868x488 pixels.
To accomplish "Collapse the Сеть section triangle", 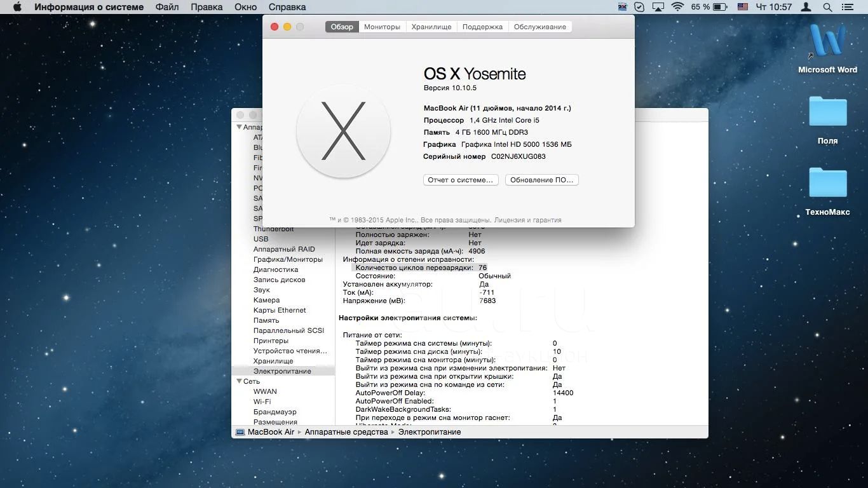I will pyautogui.click(x=240, y=381).
